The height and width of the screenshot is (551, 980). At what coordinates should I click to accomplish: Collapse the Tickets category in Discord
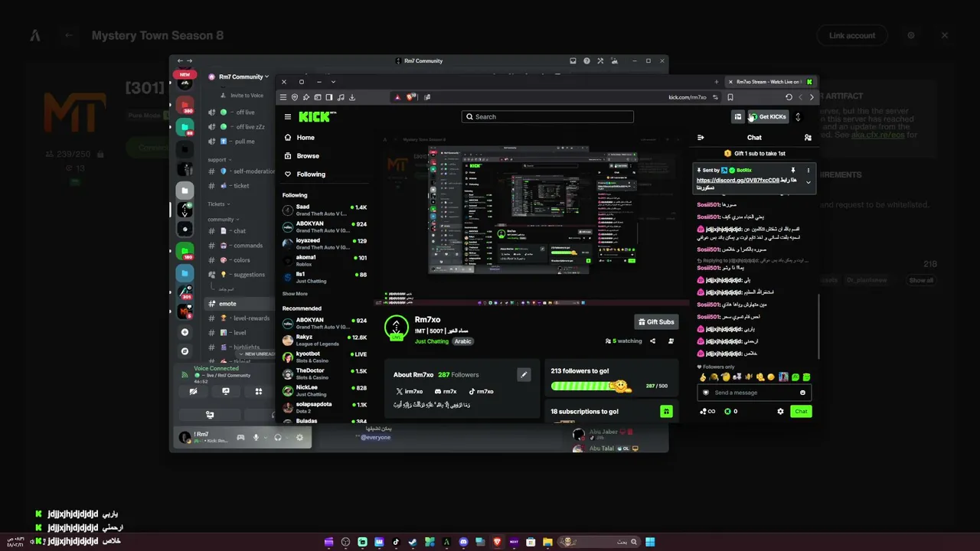point(218,204)
